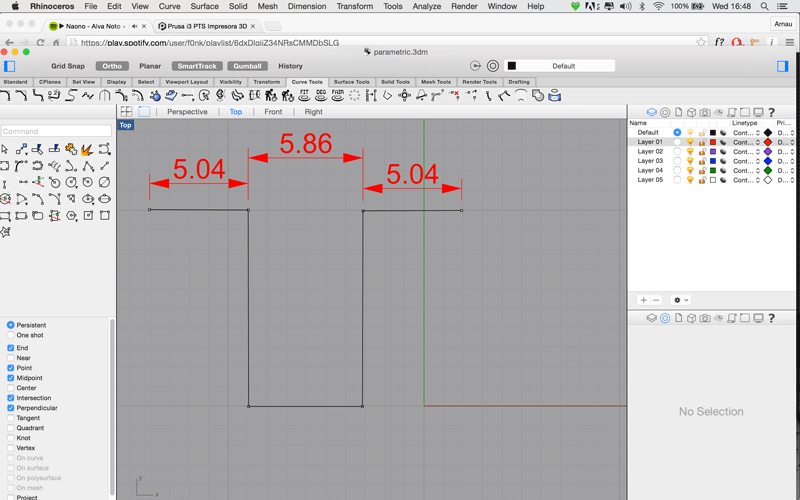Open the Transform menu in menu bar
This screenshot has width=800, height=500.
pyautogui.click(x=355, y=6)
